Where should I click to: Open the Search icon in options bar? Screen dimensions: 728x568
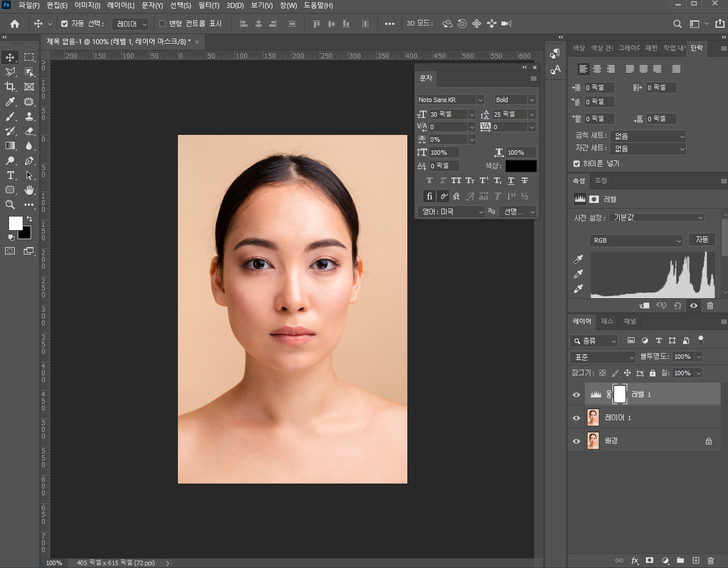coord(677,24)
